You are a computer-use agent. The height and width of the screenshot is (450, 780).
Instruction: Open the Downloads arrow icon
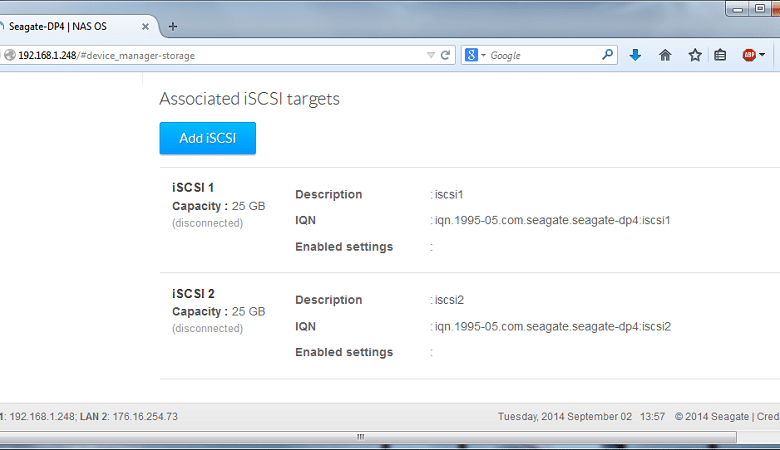click(x=635, y=55)
